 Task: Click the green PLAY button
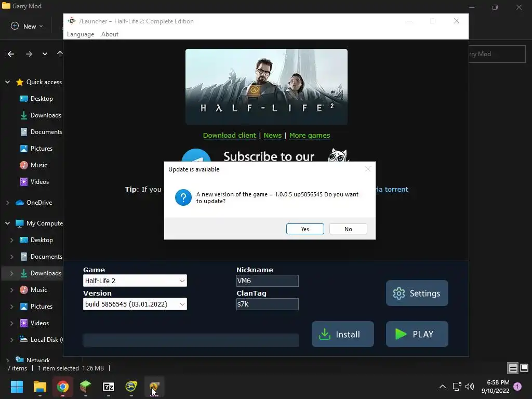click(417, 334)
